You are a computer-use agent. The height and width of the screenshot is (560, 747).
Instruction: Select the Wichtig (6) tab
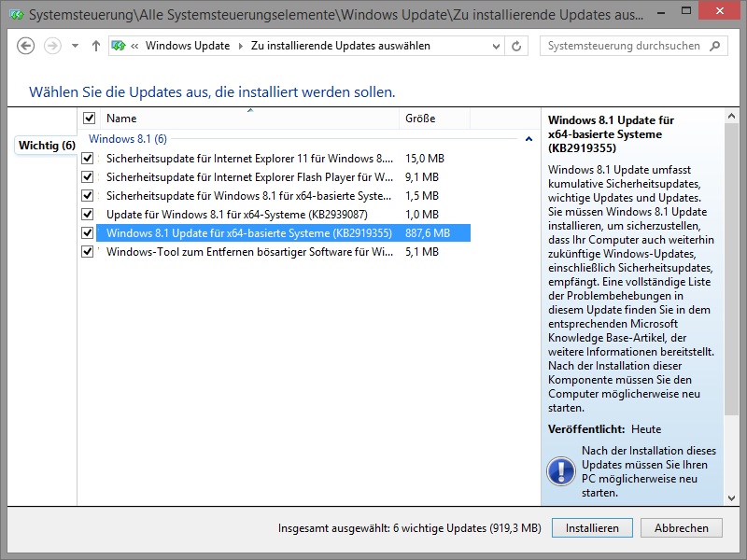pyautogui.click(x=47, y=146)
